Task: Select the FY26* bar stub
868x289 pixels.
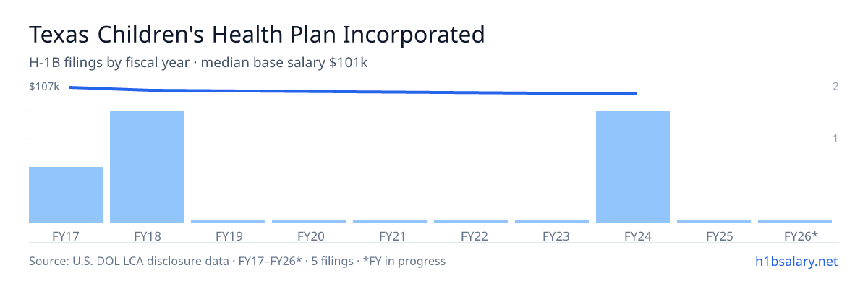Action: (x=795, y=222)
